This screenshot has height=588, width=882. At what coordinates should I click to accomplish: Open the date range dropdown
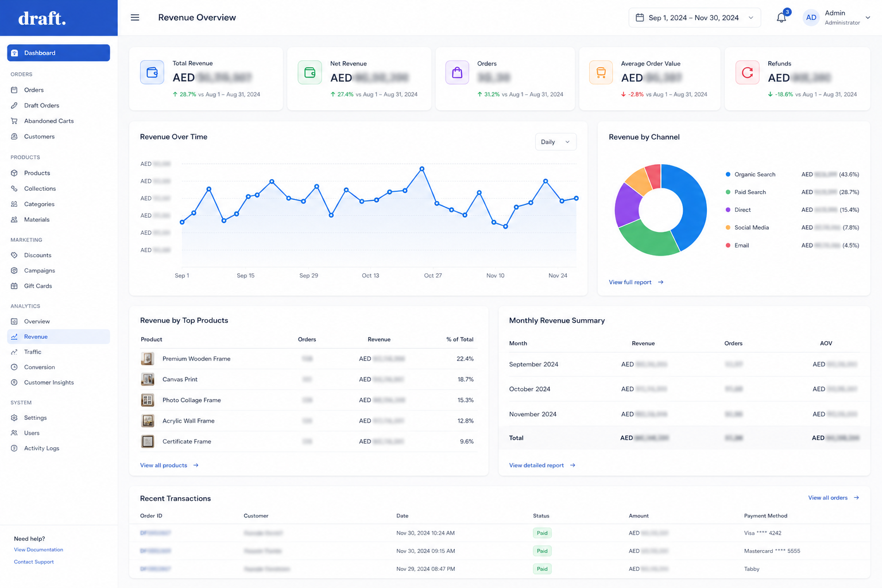(x=694, y=18)
